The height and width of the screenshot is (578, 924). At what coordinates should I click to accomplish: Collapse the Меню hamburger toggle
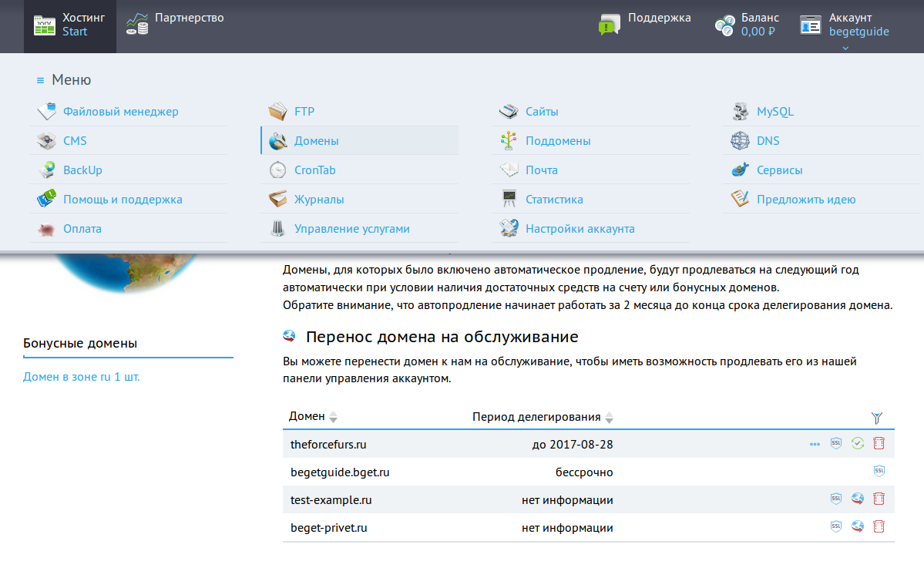click(40, 80)
